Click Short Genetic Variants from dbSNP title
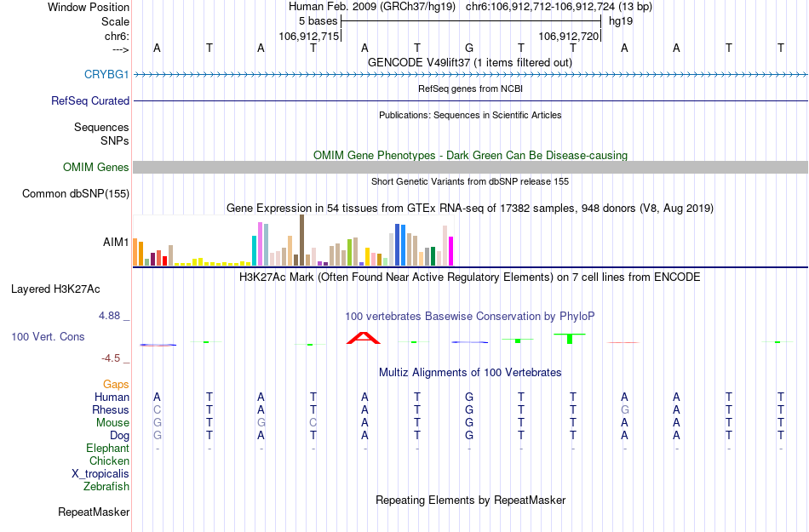Screen dimensions: 809x532 [469, 181]
